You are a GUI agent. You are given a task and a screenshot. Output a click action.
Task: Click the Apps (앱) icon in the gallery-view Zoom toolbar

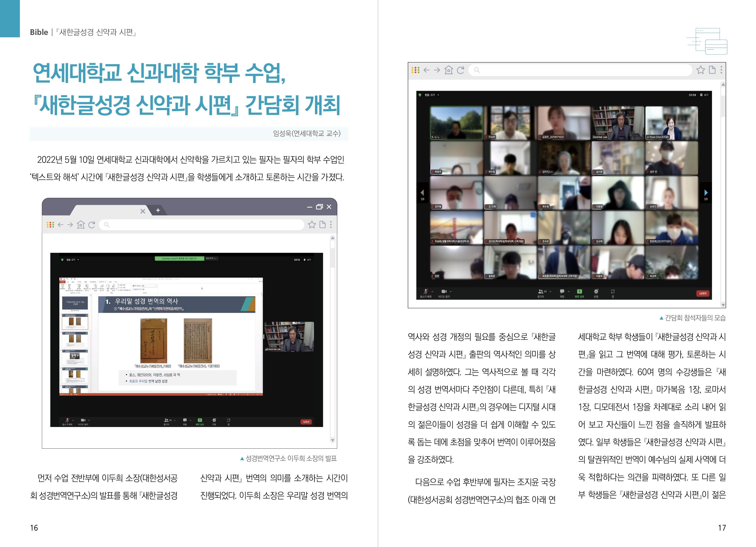click(x=613, y=292)
